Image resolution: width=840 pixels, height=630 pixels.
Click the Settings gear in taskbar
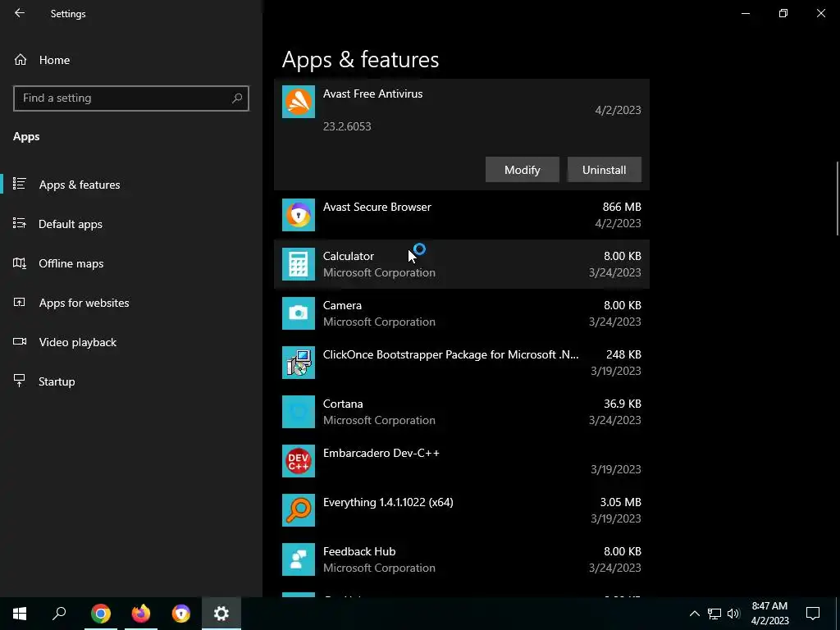[x=221, y=614]
